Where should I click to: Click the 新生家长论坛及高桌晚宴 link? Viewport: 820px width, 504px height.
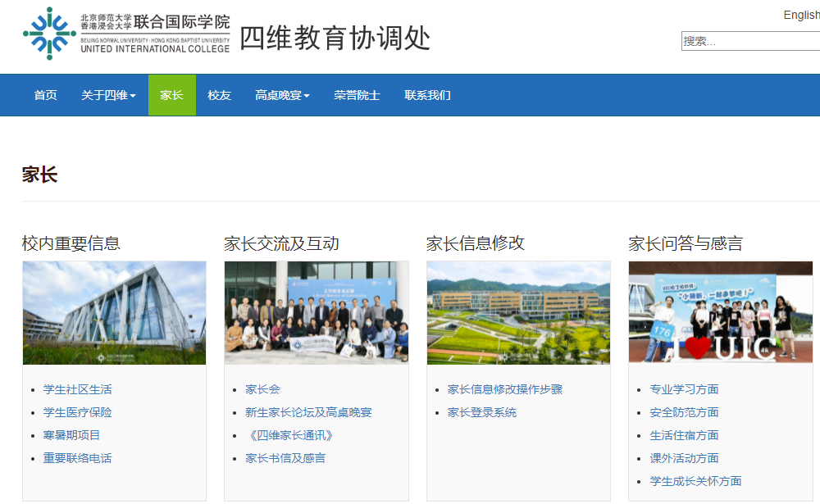coord(308,412)
